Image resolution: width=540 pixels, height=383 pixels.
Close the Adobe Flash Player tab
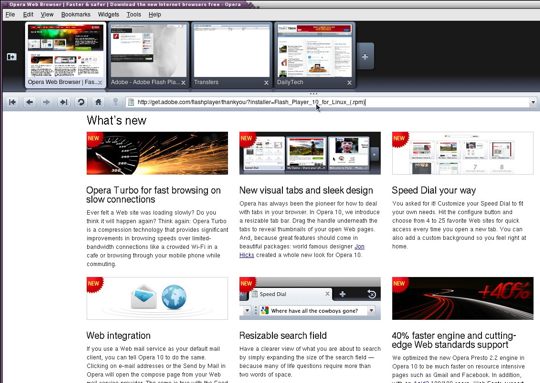(x=183, y=83)
